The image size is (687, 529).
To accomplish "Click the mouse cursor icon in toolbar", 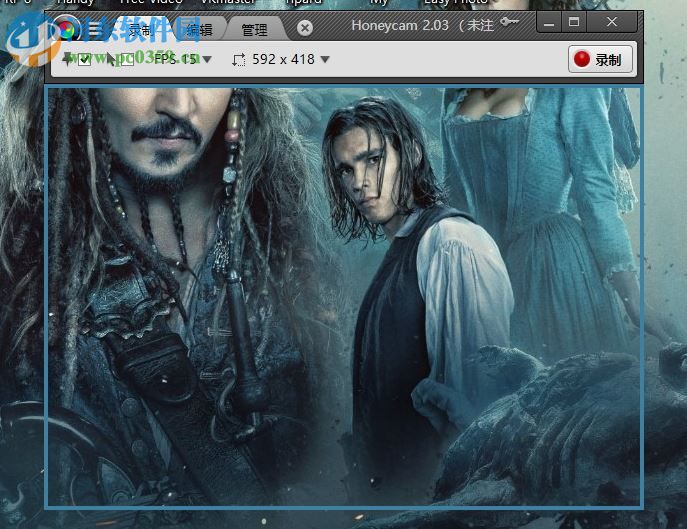I will [111, 59].
